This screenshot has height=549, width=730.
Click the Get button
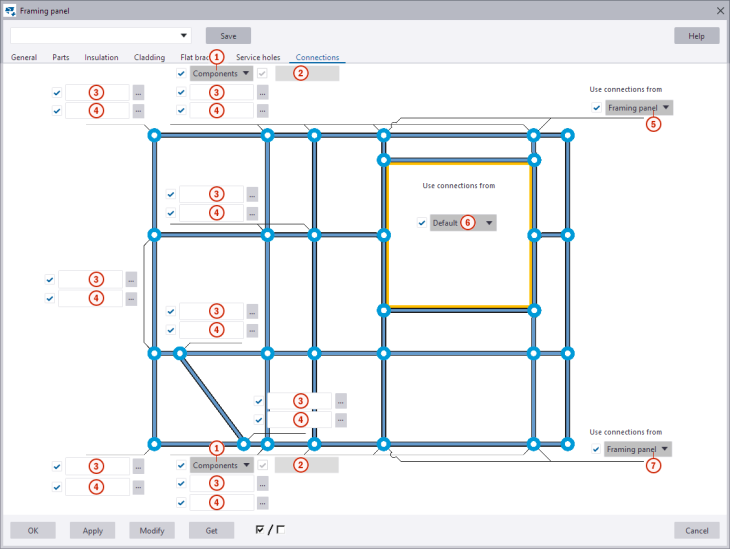tap(211, 530)
